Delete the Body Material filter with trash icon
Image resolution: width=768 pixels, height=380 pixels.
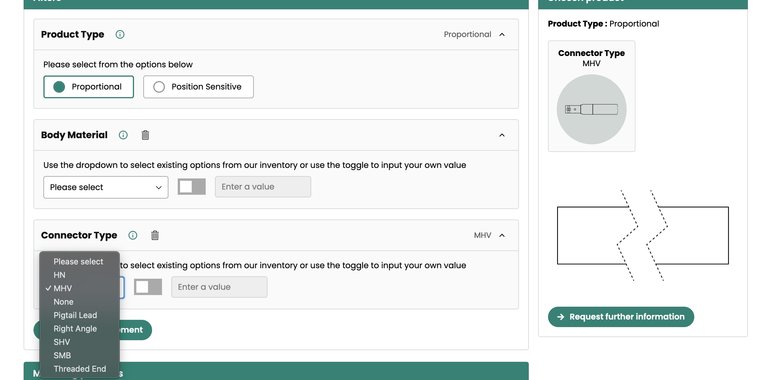[145, 135]
